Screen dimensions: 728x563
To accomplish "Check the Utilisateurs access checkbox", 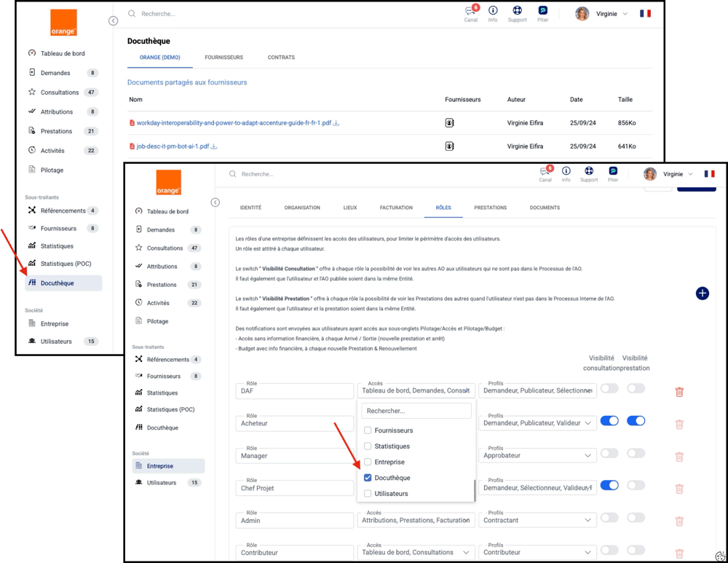I will point(368,493).
